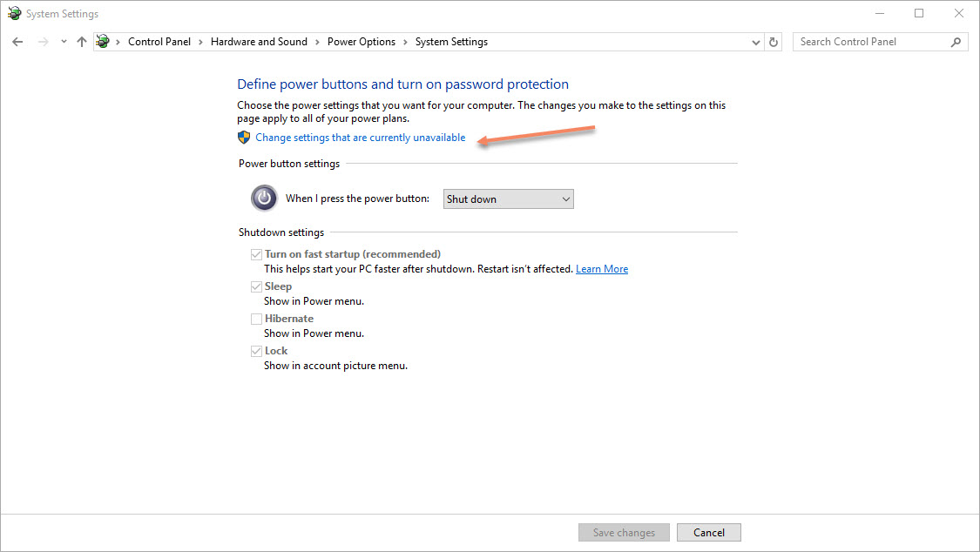The image size is (980, 552).
Task: Enable the Hibernate checkbox
Action: tap(257, 319)
